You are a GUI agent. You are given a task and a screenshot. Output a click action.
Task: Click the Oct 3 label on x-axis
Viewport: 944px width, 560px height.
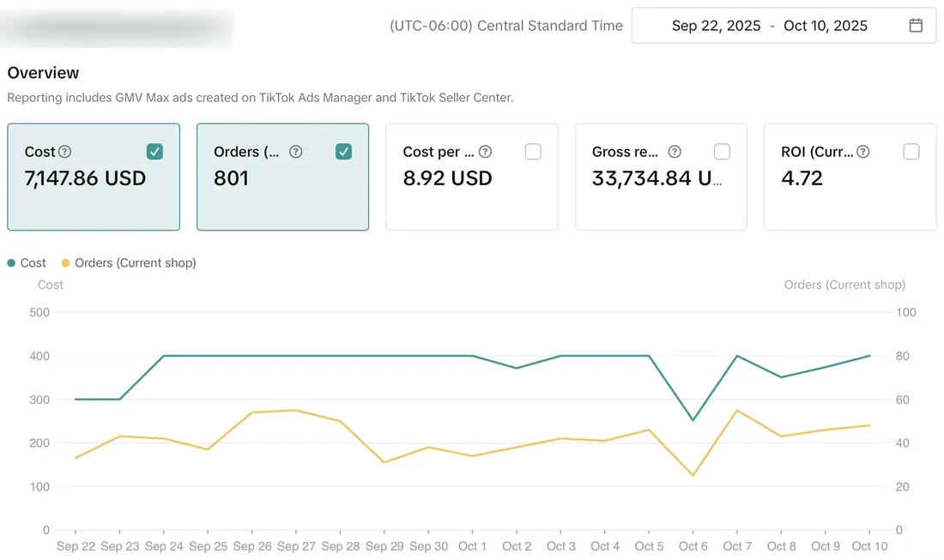tap(560, 546)
